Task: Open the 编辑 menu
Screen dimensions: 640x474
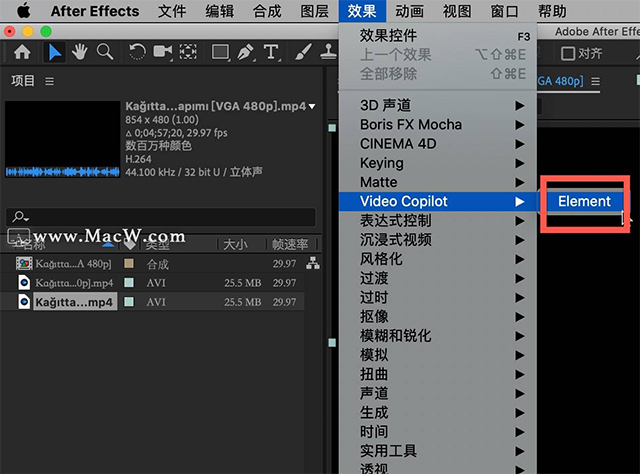Action: (x=220, y=11)
